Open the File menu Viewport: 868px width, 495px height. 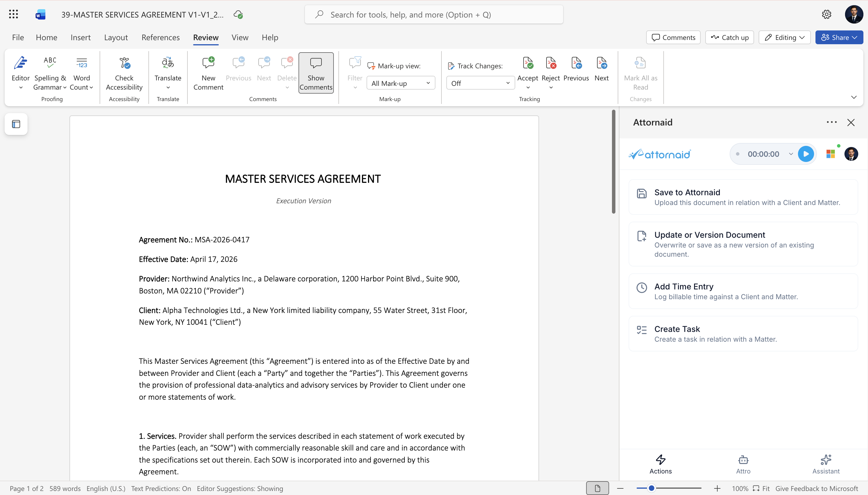(x=18, y=37)
